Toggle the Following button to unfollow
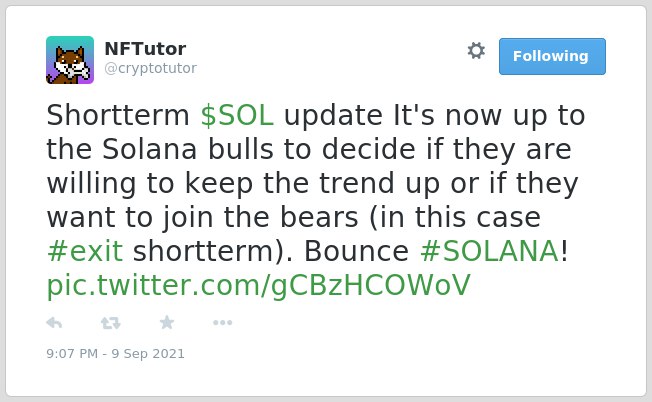 click(x=552, y=57)
